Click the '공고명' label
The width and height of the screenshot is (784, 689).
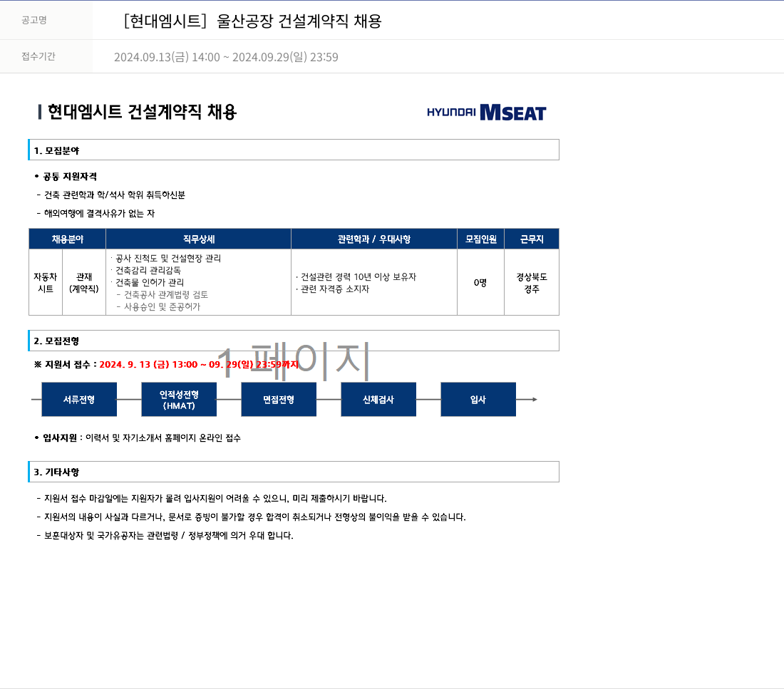(34, 20)
